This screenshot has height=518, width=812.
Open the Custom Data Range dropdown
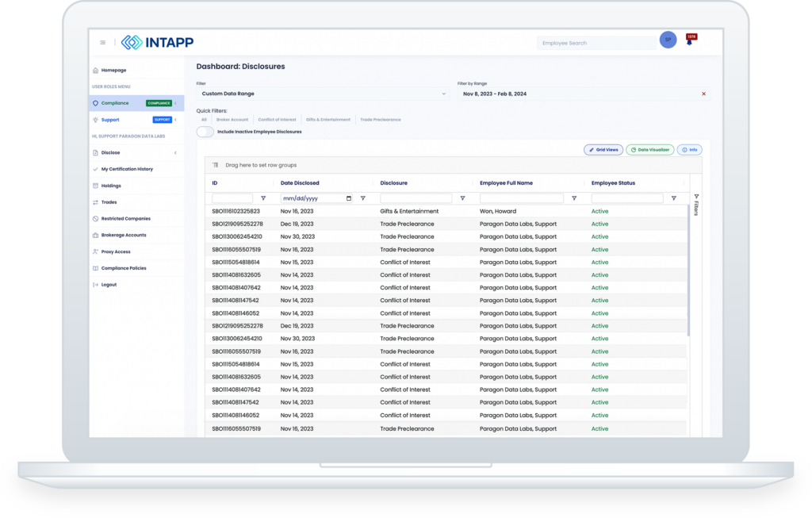(x=321, y=92)
